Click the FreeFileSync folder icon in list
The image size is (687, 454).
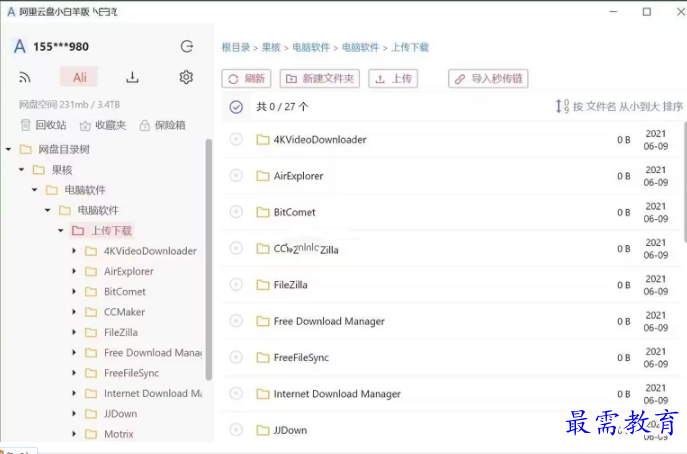[x=263, y=358]
